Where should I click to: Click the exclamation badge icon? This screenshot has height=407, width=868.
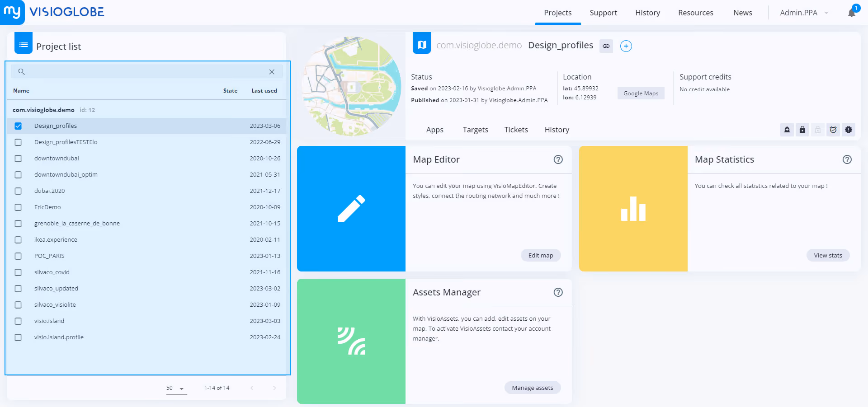click(x=849, y=130)
